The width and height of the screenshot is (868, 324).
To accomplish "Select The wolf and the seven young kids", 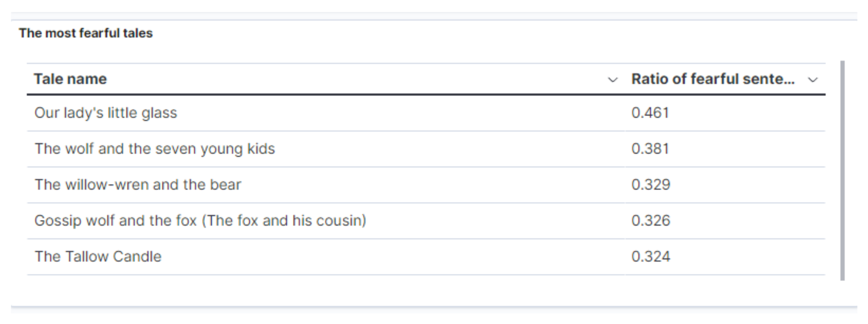I will [x=155, y=149].
